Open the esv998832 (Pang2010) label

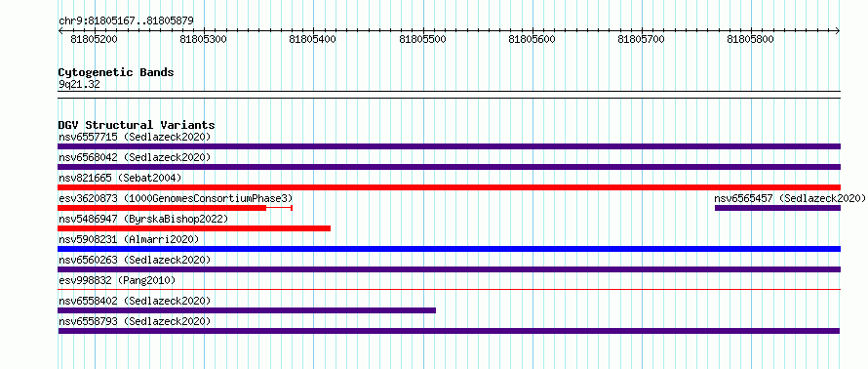coord(117,280)
